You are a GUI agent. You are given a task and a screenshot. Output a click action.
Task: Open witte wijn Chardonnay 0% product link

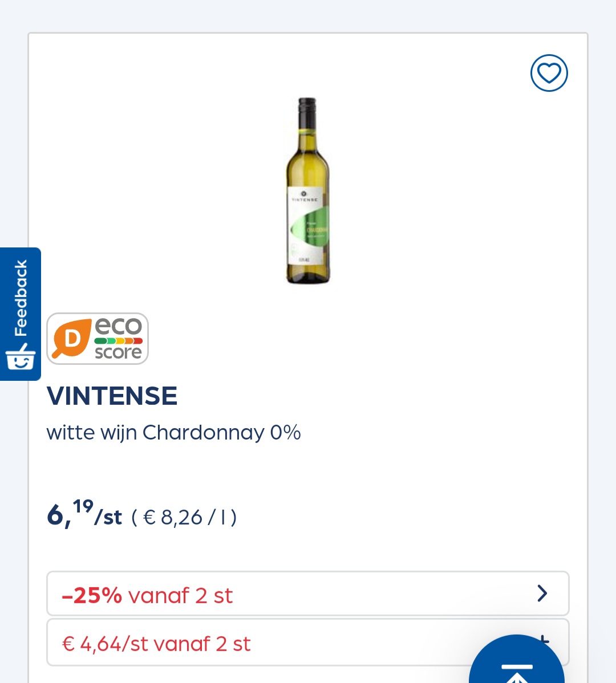[x=173, y=433]
